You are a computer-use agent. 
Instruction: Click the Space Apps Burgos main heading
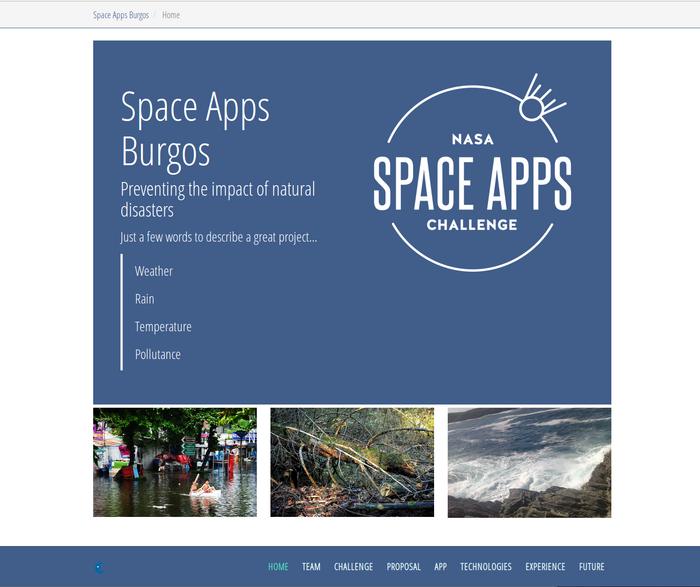195,129
